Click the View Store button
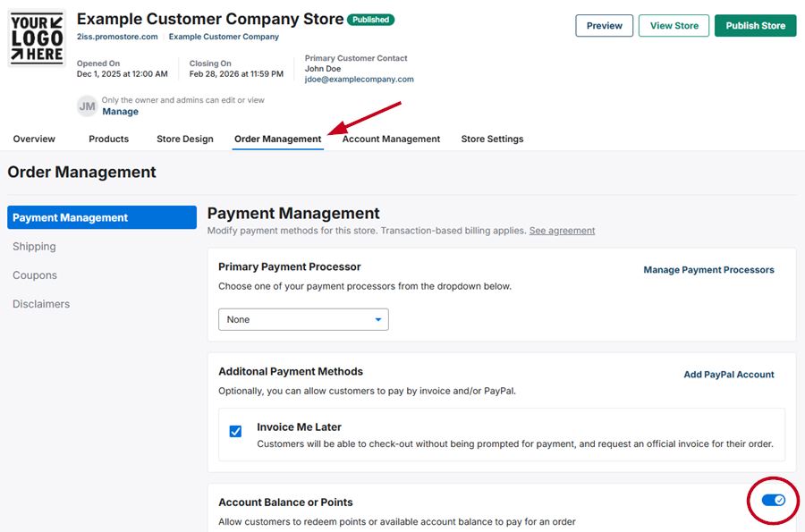The width and height of the screenshot is (805, 532). coord(674,26)
